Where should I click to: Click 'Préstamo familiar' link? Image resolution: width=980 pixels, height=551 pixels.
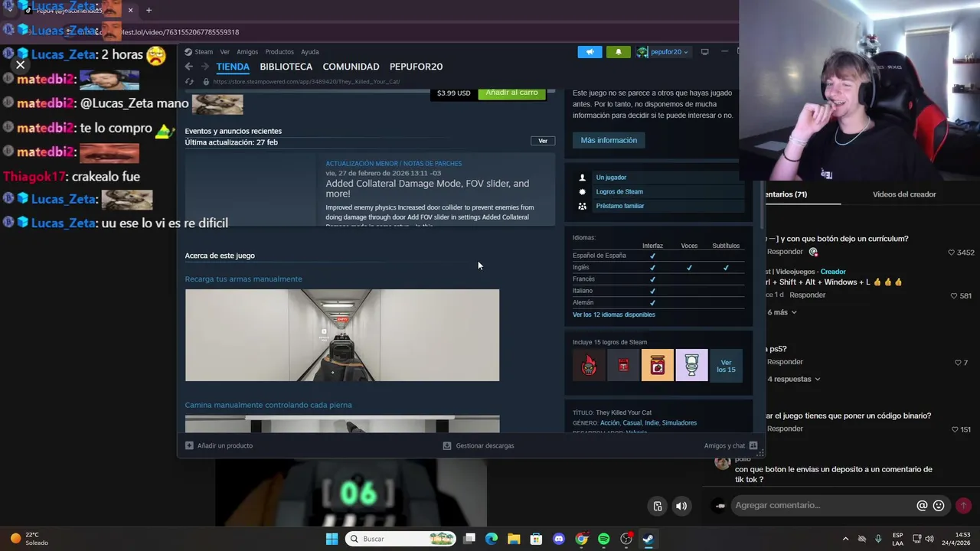click(620, 206)
